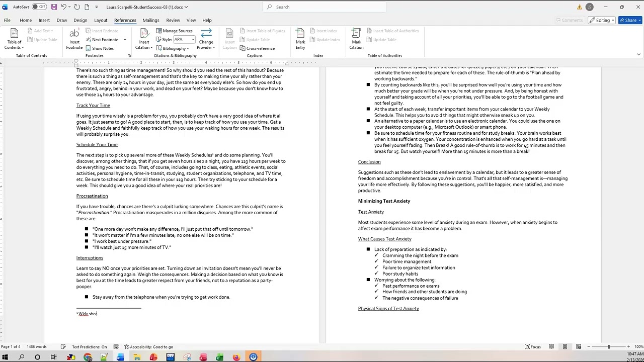Screen dimensions: 644x362
Task: Open Change Provider menu
Action: tap(206, 39)
